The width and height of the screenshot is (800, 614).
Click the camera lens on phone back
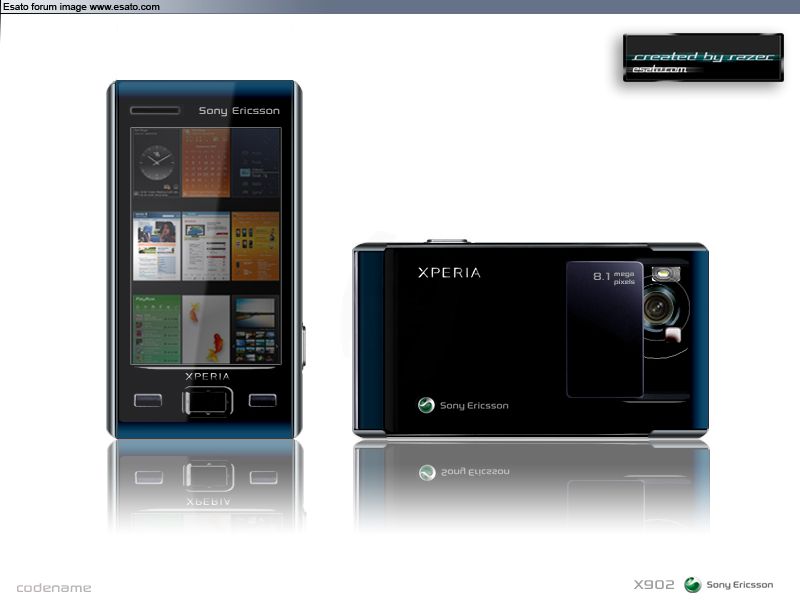click(658, 308)
